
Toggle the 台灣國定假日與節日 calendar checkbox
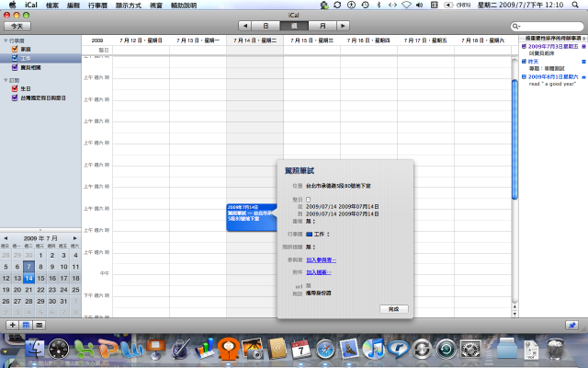(x=15, y=98)
